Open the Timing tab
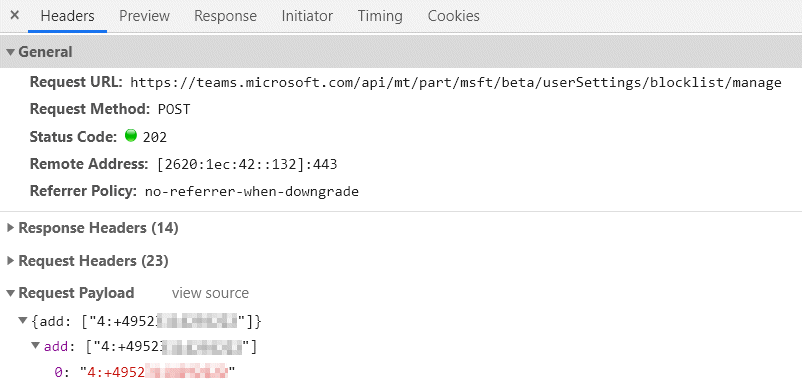Viewport: 802px width, 387px height. [380, 16]
